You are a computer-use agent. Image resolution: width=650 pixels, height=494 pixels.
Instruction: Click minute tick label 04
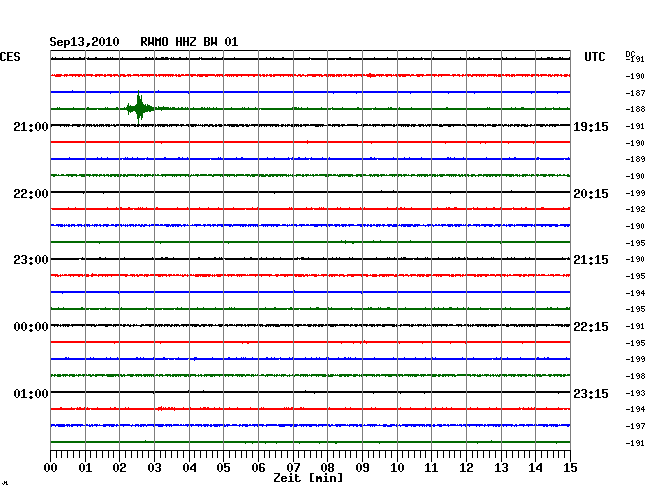pos(189,468)
